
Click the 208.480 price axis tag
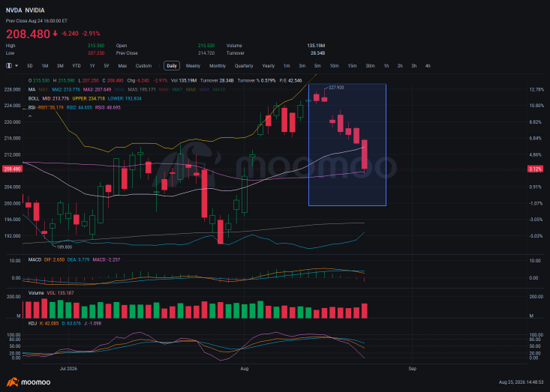pos(12,169)
